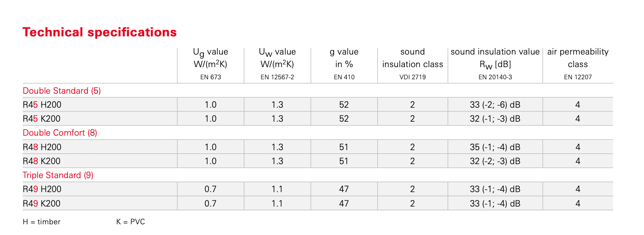Click the Ug value column header
This screenshot has height=235, width=644.
[211, 58]
